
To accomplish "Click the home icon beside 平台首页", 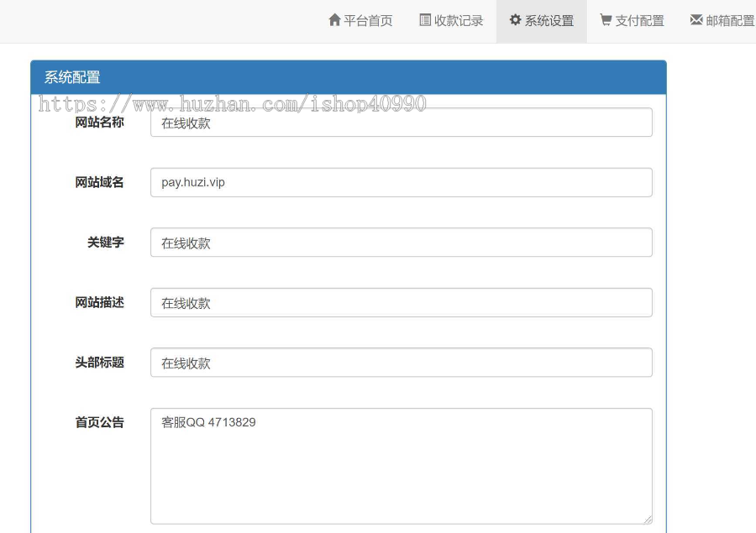I will 334,20.
